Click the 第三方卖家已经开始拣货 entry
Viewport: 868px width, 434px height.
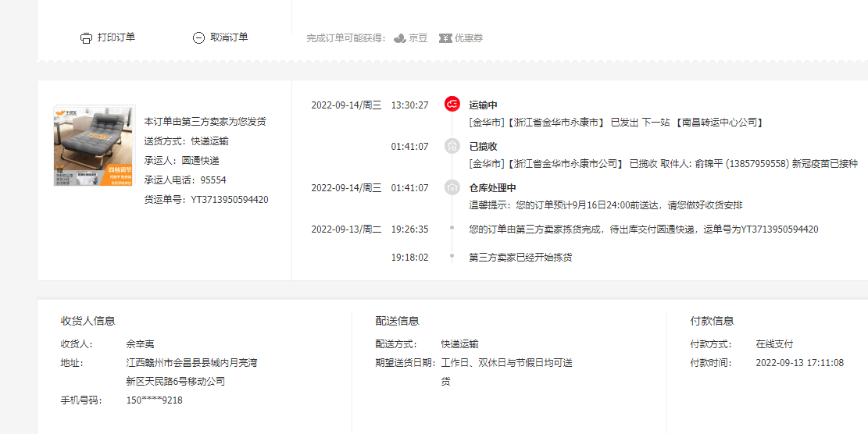tap(520, 257)
